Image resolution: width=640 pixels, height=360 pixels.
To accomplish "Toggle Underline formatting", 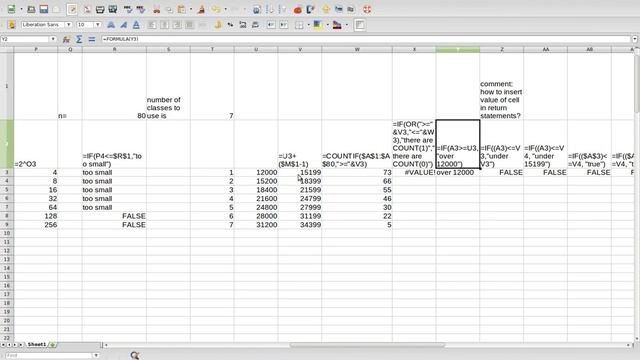I will (x=136, y=25).
